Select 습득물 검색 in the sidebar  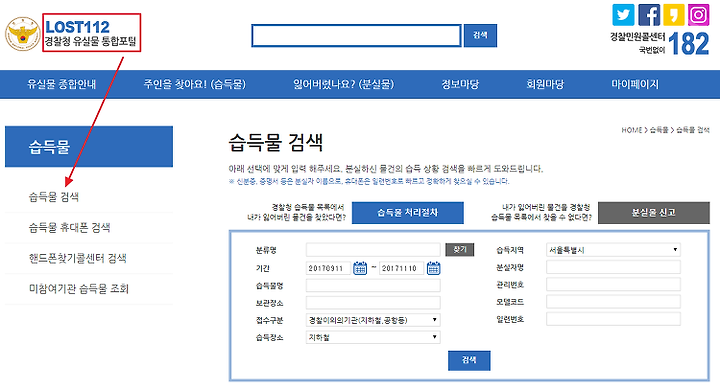pyautogui.click(x=54, y=197)
